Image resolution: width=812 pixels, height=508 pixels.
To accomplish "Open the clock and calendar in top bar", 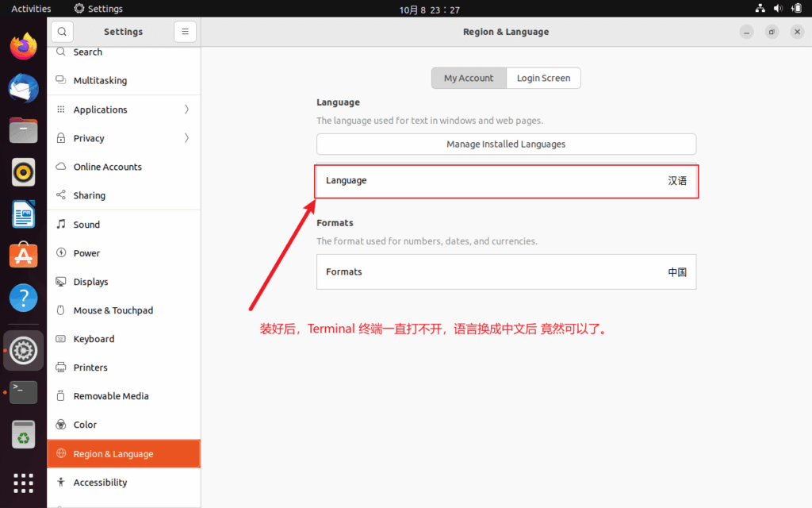I will tap(429, 10).
